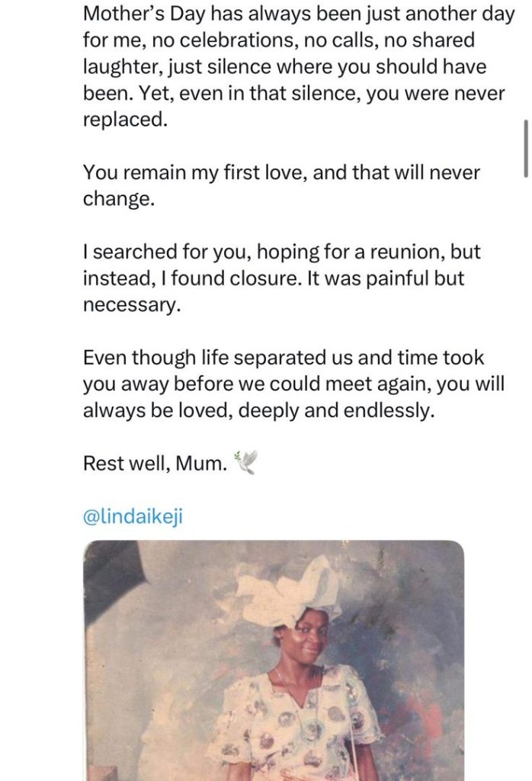Screen dimensions: 532x781
Task: Click the "Rest well, Mum." text line
Action: pyautogui.click(x=155, y=464)
